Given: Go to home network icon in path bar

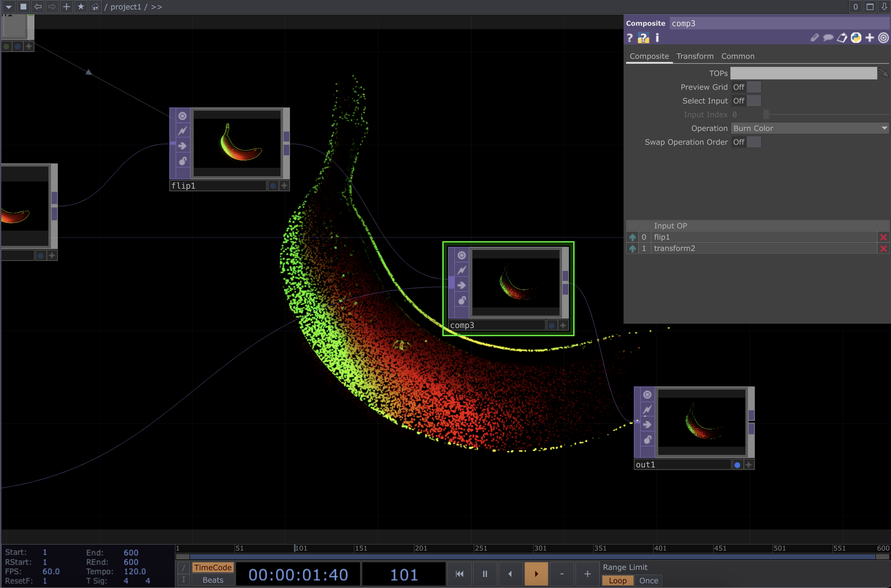Looking at the screenshot, I should click(95, 7).
